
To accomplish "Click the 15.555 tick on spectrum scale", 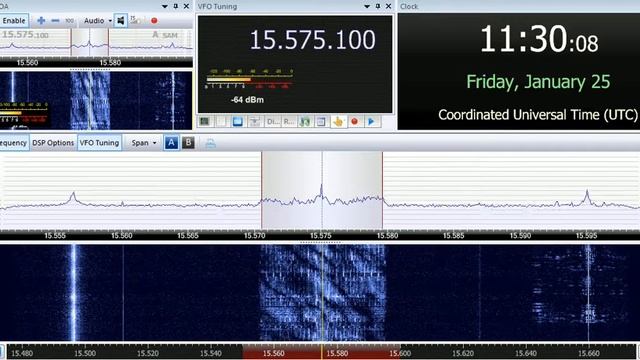I will click(55, 236).
